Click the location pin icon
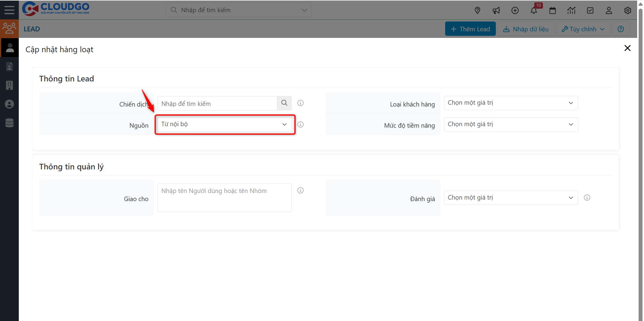The width and height of the screenshot is (644, 321). [x=477, y=10]
